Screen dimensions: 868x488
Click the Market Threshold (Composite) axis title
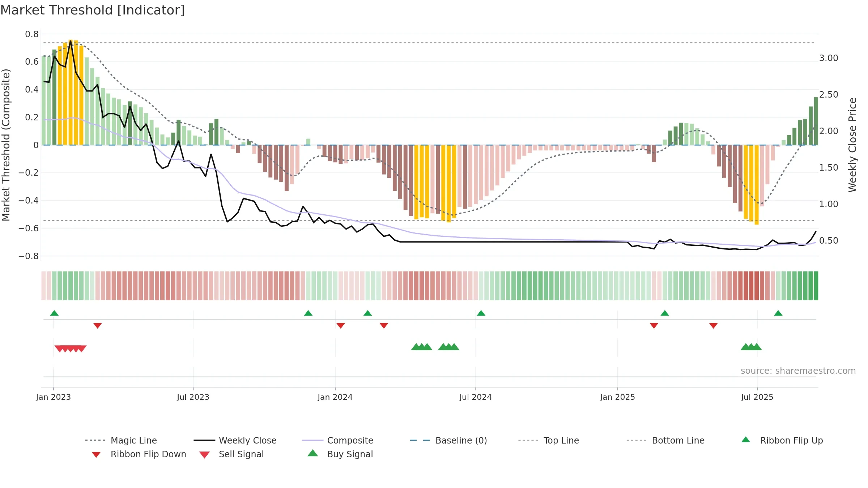click(x=6, y=145)
